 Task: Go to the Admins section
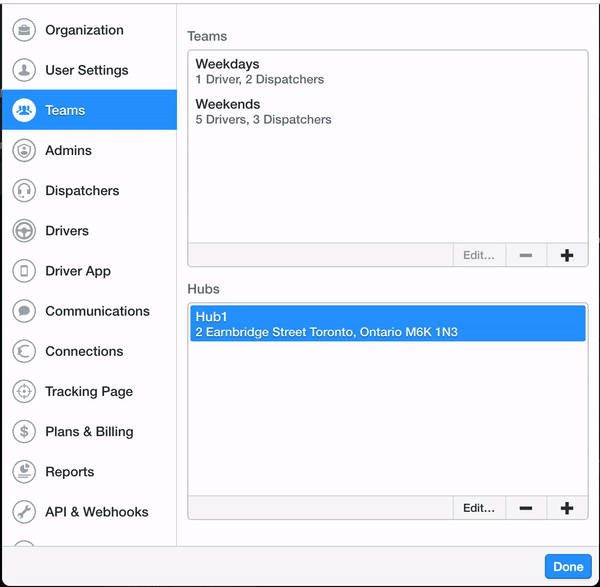(90, 150)
